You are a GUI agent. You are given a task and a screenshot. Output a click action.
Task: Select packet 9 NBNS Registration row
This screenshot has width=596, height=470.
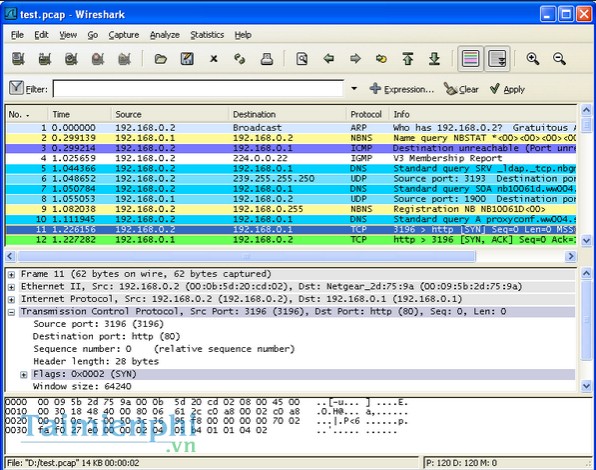coord(291,209)
